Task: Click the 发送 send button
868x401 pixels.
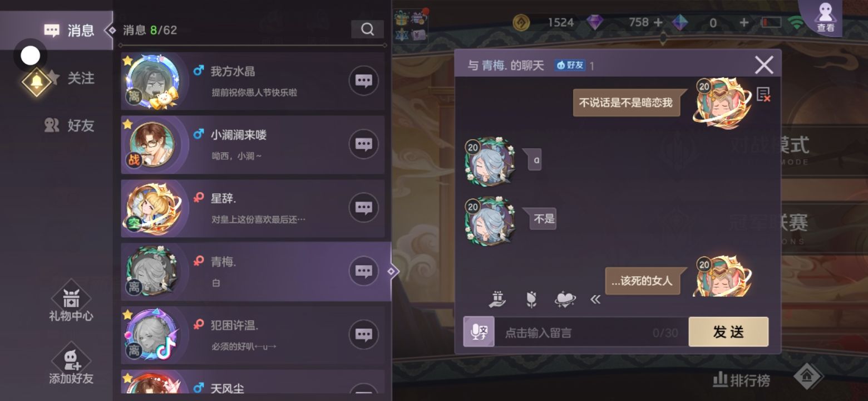Action: tap(728, 332)
